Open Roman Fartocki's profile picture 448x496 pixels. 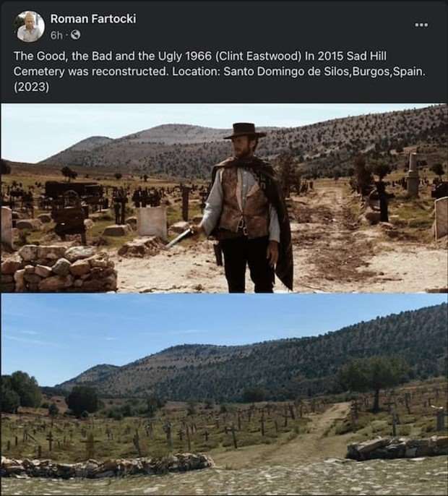30,27
